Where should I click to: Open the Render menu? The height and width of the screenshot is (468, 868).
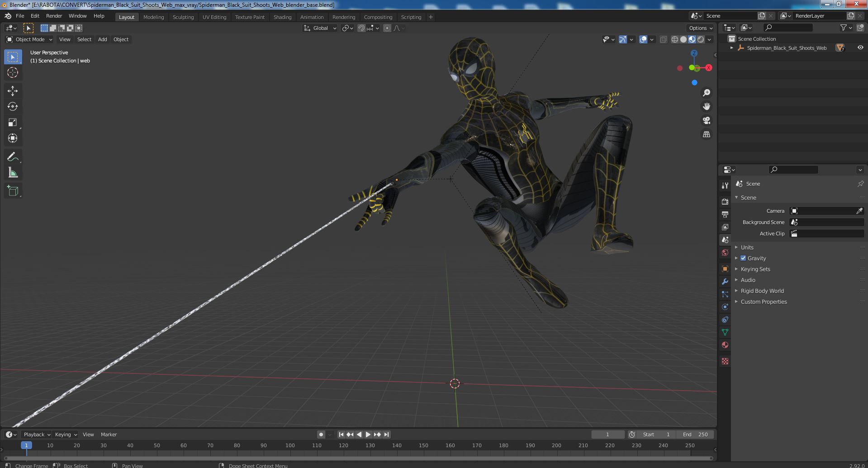pos(54,16)
